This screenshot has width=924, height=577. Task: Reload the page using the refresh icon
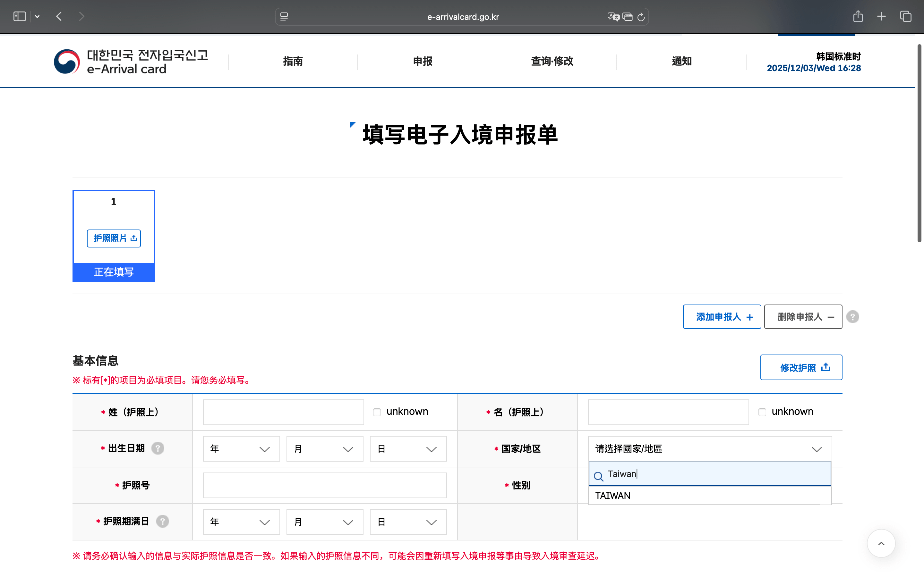click(640, 16)
